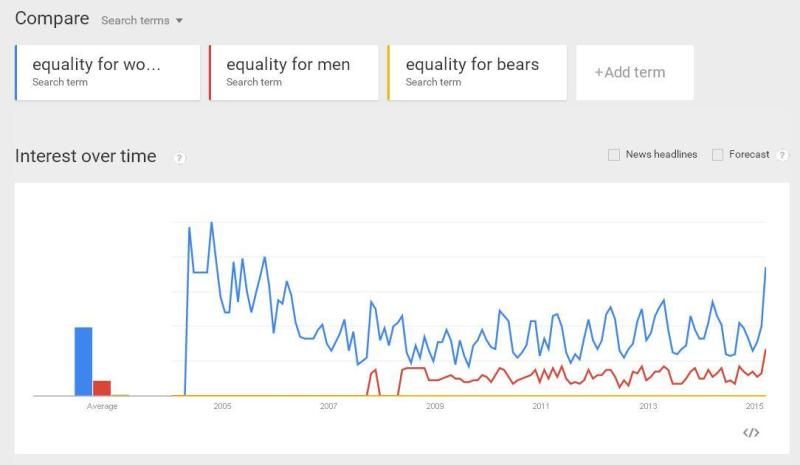This screenshot has height=465, width=800.
Task: Click the 2015 label on time axis
Action: tap(755, 406)
